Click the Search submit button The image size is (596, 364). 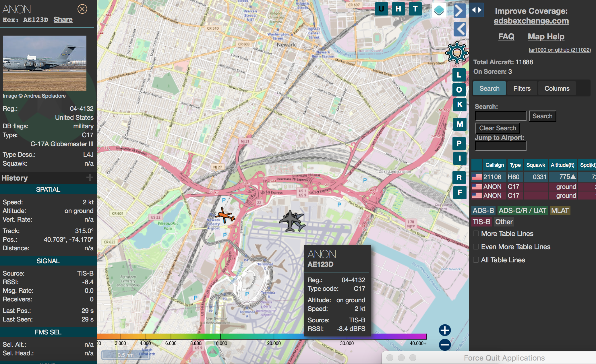(542, 116)
